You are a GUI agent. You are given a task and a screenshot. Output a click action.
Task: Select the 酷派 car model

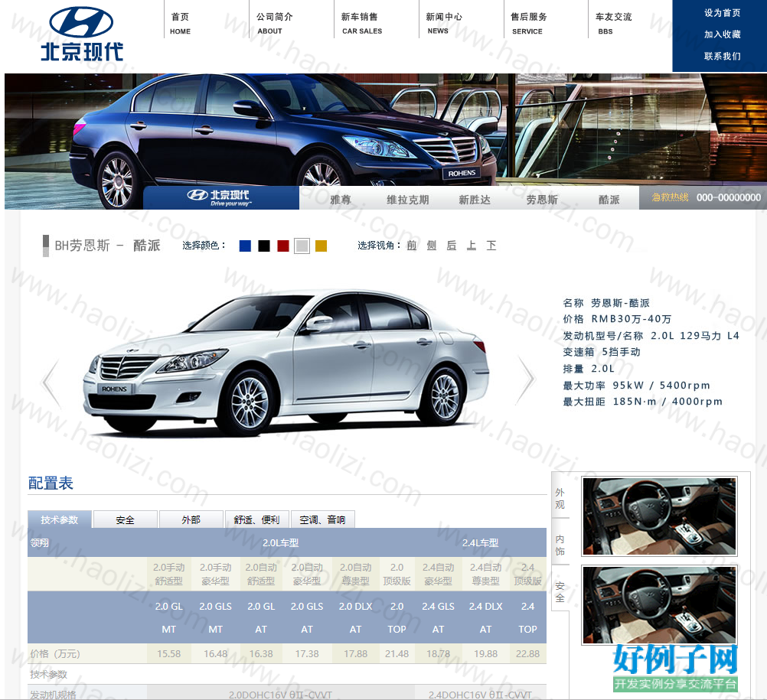click(609, 200)
